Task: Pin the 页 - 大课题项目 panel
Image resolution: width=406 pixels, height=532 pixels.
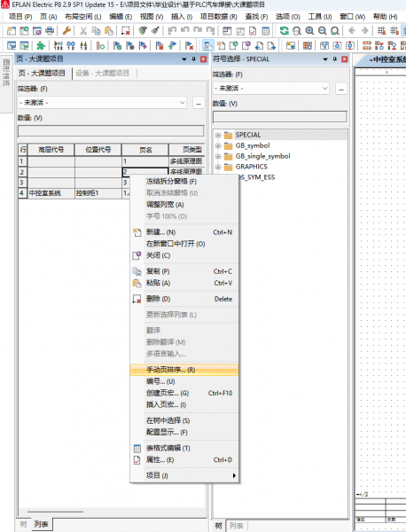Action: (x=193, y=59)
